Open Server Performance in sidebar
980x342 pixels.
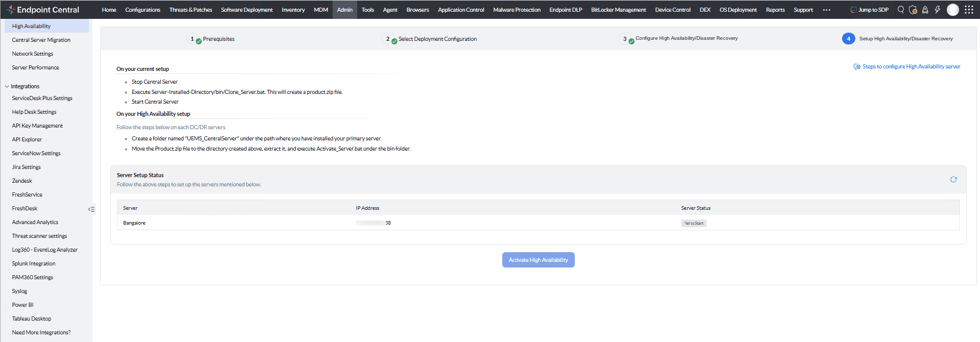36,67
